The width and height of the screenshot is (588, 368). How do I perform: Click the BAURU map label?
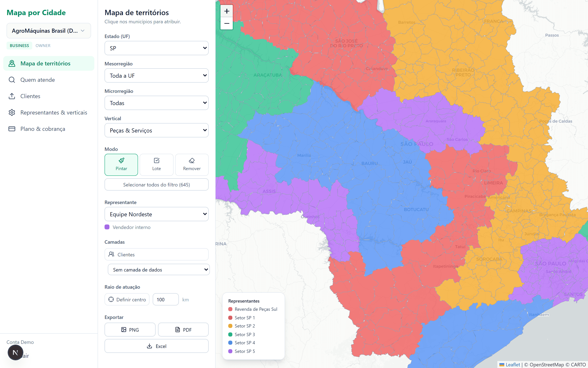[369, 163]
